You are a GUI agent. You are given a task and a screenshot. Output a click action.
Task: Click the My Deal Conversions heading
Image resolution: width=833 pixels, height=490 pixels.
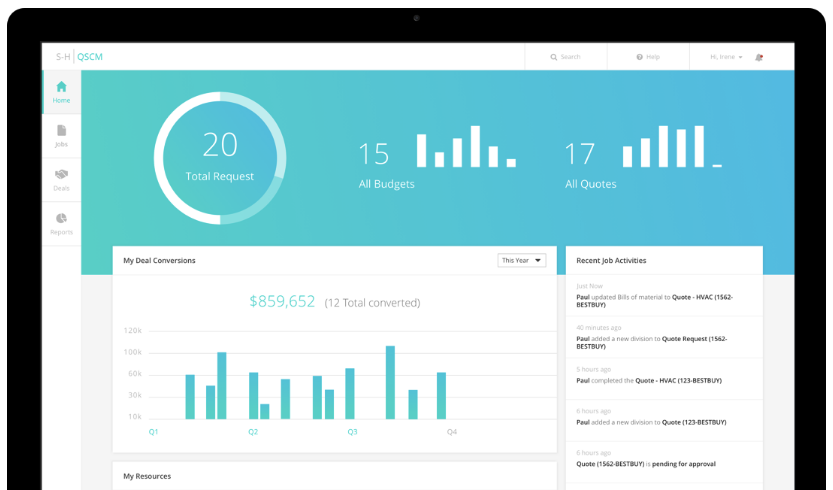159,260
